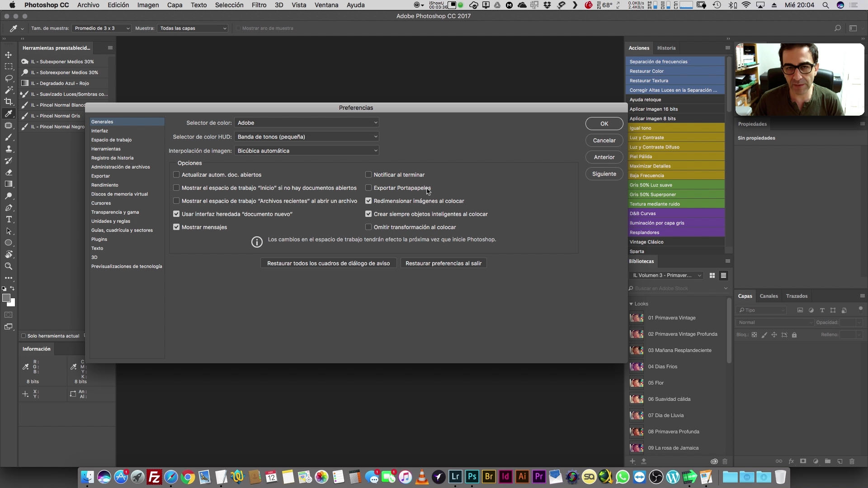Select the Move tool in toolbar
The height and width of the screenshot is (488, 868).
(9, 55)
